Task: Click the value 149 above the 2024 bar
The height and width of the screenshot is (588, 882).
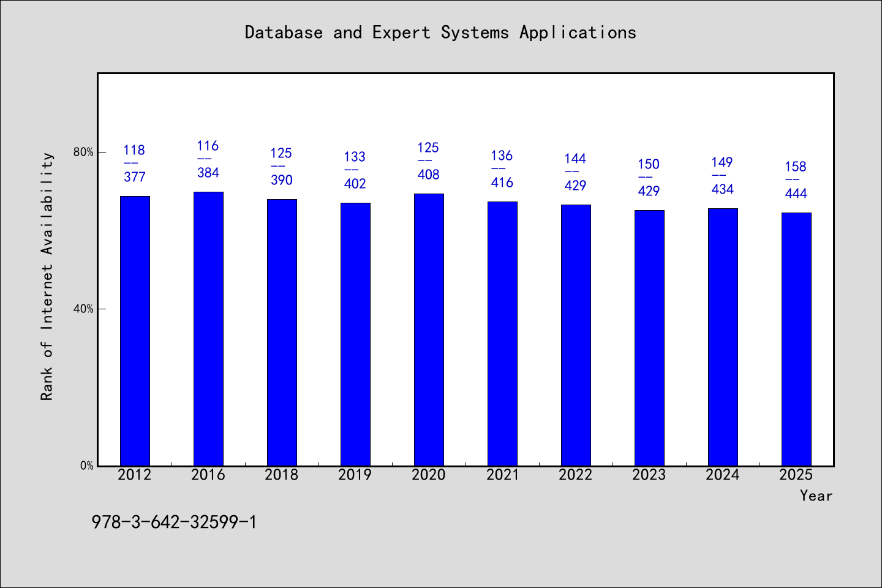Action: (x=722, y=162)
